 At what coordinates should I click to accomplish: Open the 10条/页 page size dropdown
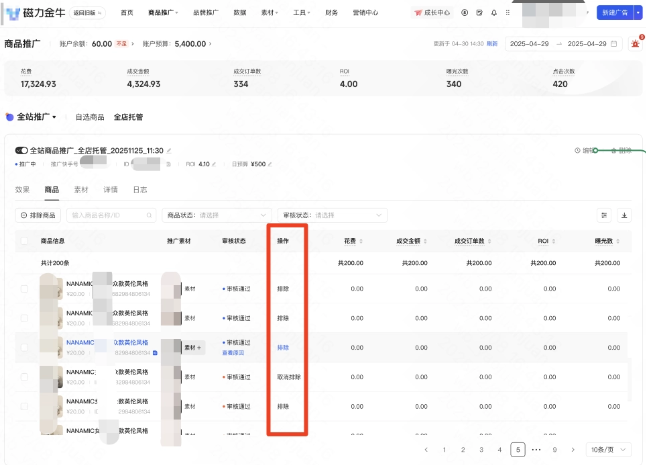(x=608, y=449)
